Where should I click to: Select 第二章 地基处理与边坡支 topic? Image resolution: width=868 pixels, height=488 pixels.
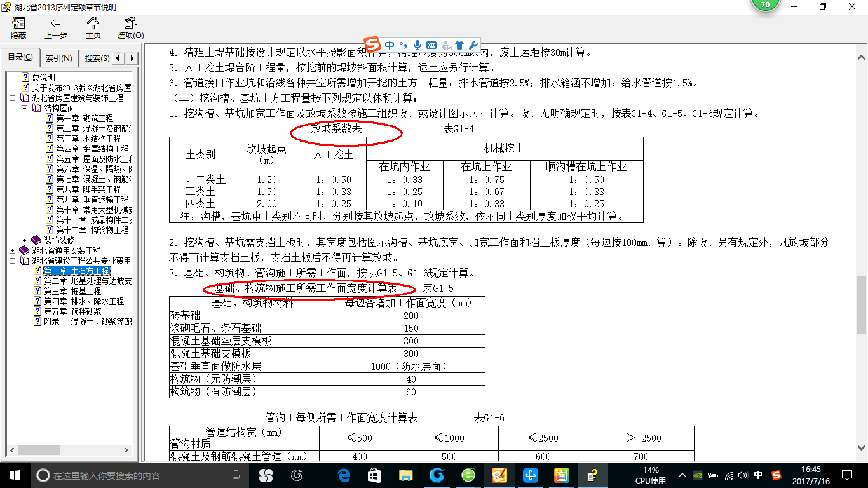87,281
